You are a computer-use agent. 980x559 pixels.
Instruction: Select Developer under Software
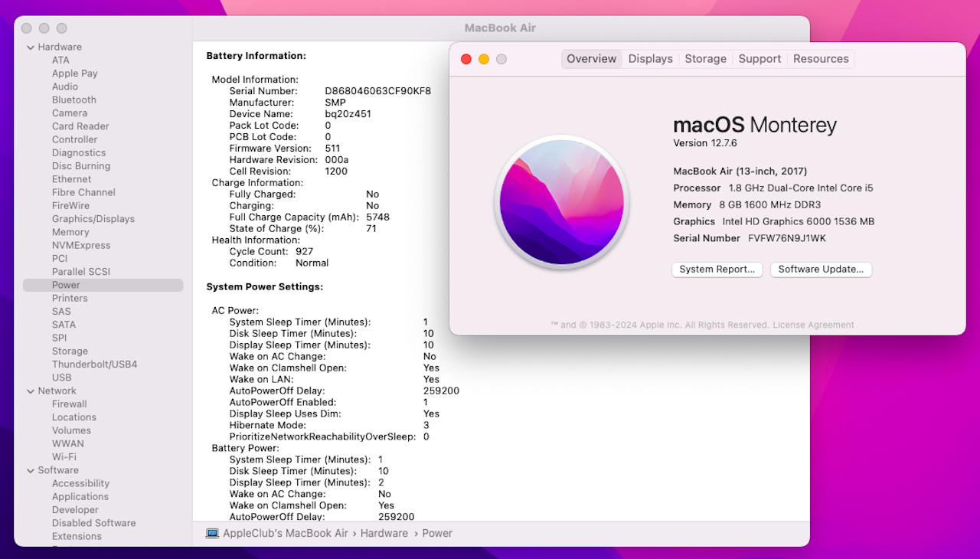tap(75, 510)
